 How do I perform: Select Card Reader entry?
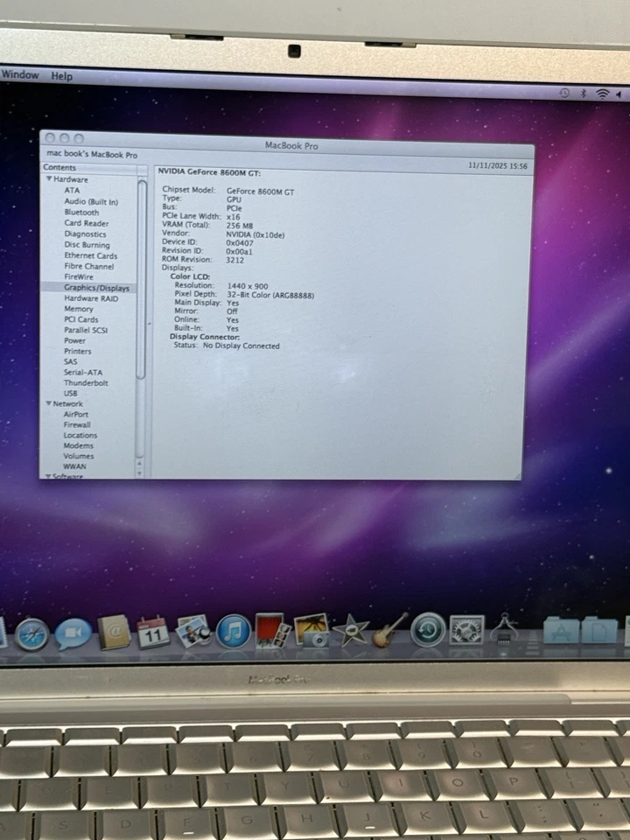(x=87, y=223)
